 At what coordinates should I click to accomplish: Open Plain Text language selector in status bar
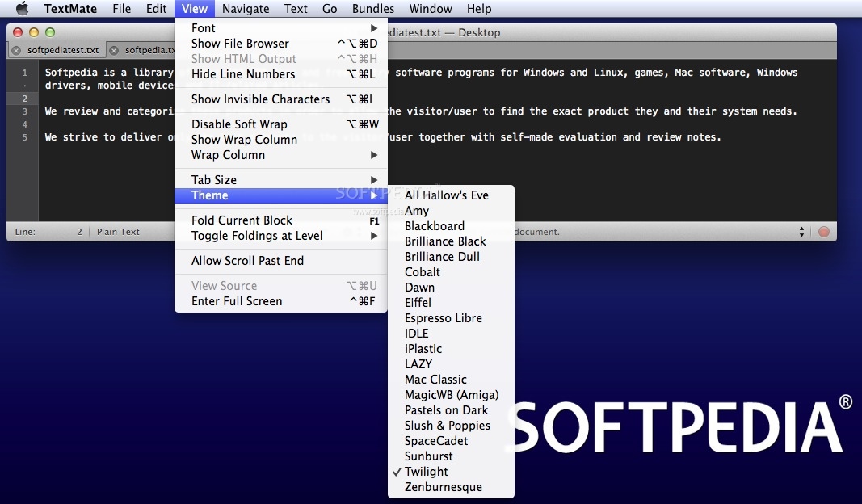click(118, 232)
